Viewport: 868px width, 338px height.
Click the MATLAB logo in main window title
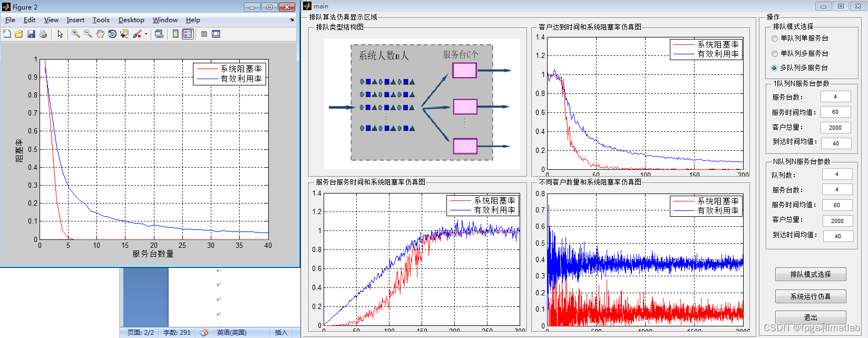[307, 6]
